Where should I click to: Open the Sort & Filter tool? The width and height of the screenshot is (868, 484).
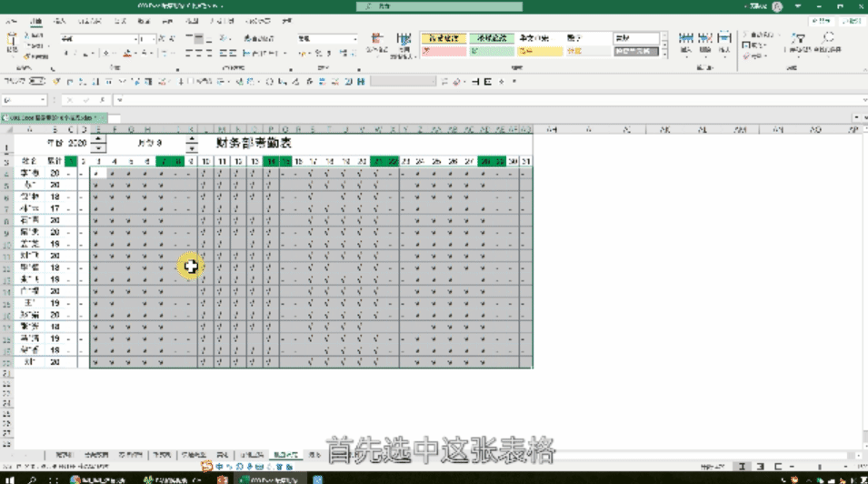[x=798, y=42]
